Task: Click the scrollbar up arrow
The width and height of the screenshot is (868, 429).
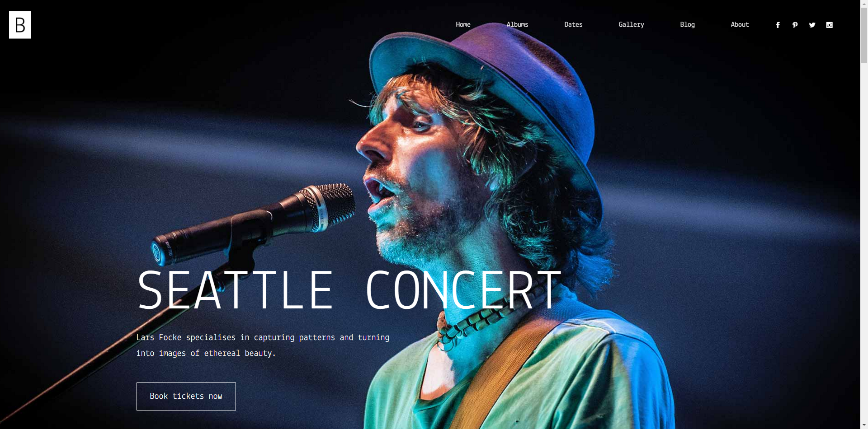Action: [864, 4]
